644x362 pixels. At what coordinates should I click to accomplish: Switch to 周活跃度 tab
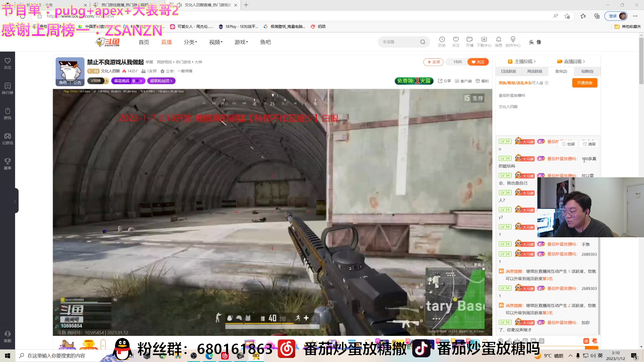click(x=535, y=71)
